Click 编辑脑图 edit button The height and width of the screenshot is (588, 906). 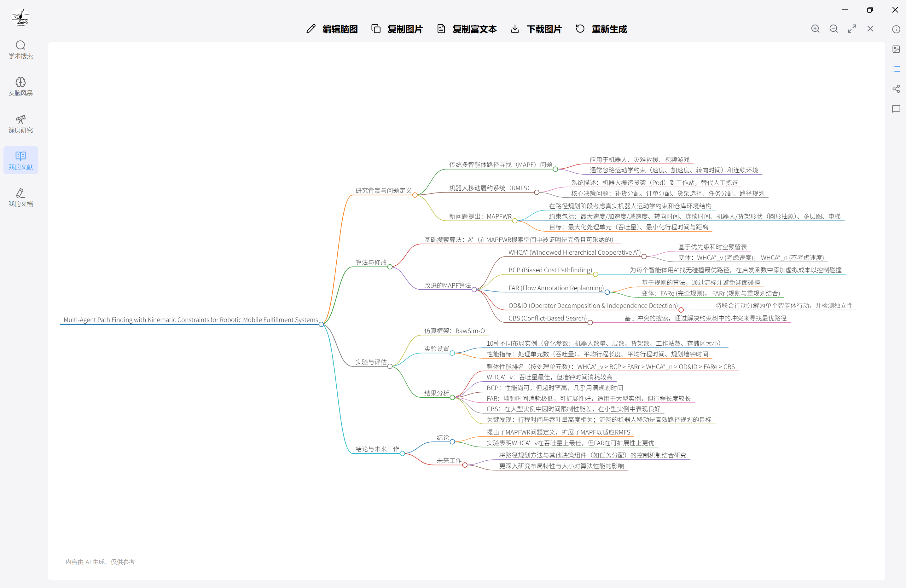click(332, 29)
